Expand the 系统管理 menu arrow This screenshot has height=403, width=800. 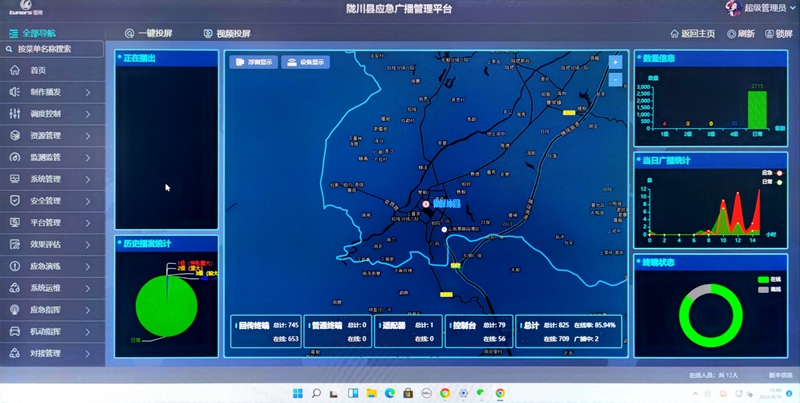(x=88, y=179)
